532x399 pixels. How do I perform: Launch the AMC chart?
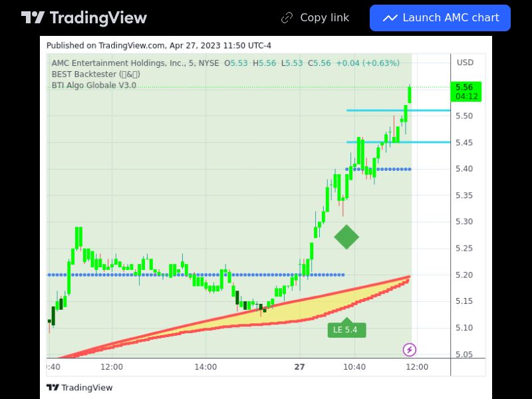[x=440, y=18]
